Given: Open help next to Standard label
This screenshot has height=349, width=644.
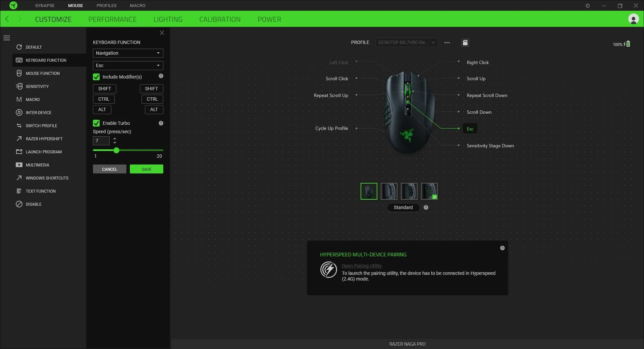Looking at the screenshot, I should coord(426,207).
